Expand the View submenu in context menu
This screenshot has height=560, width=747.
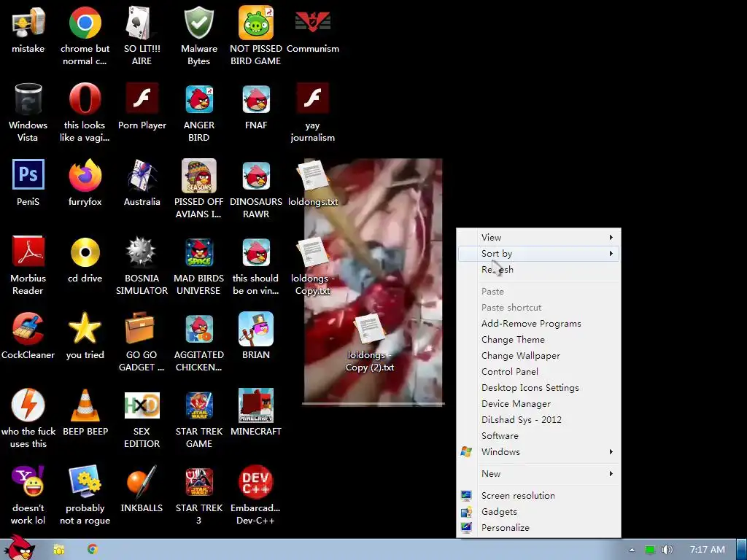(538, 237)
